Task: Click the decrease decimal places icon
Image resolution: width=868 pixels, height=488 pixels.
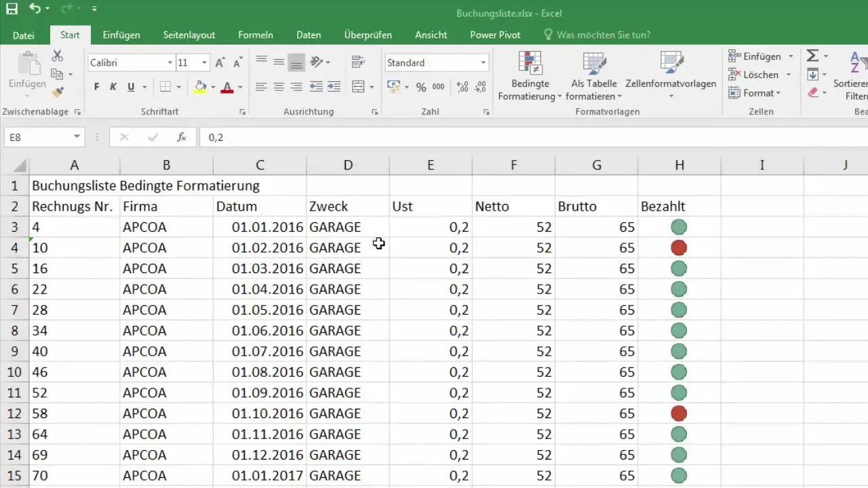Action: [x=480, y=87]
